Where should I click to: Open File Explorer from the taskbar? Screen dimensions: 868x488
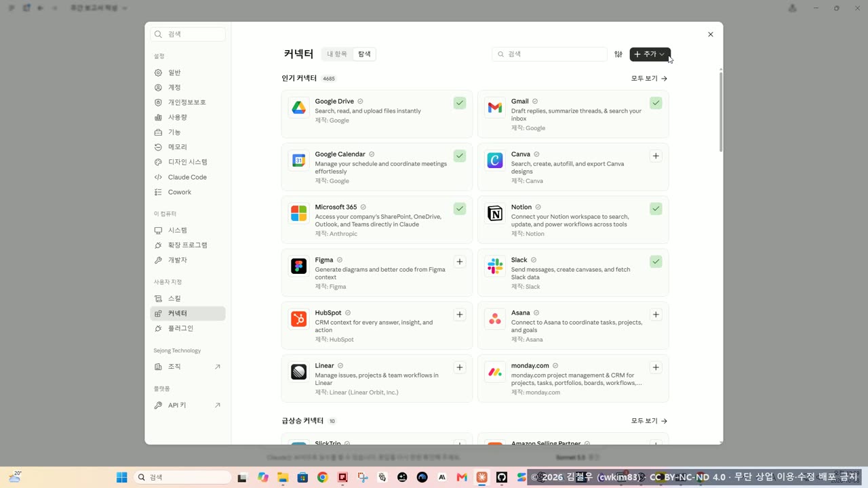tap(283, 477)
